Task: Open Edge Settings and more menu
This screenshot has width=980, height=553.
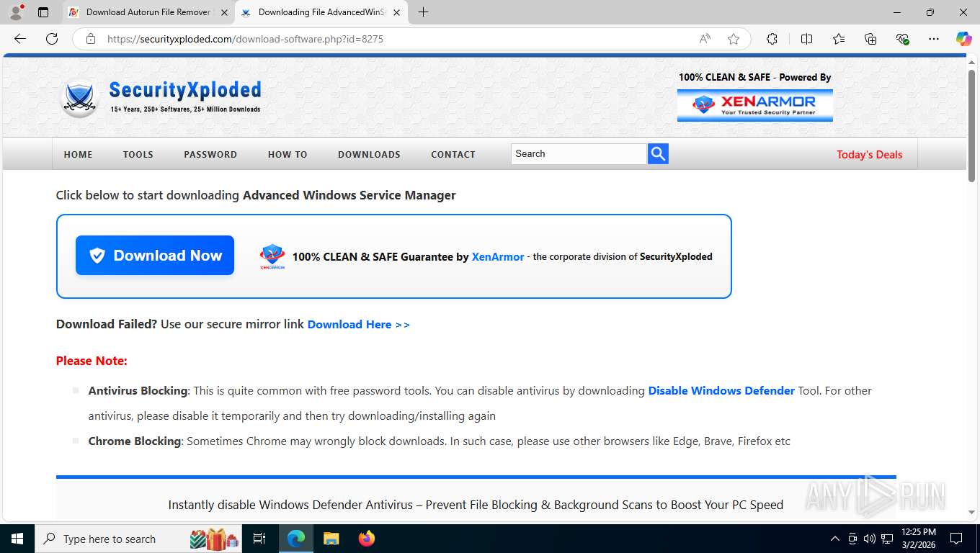Action: (934, 39)
